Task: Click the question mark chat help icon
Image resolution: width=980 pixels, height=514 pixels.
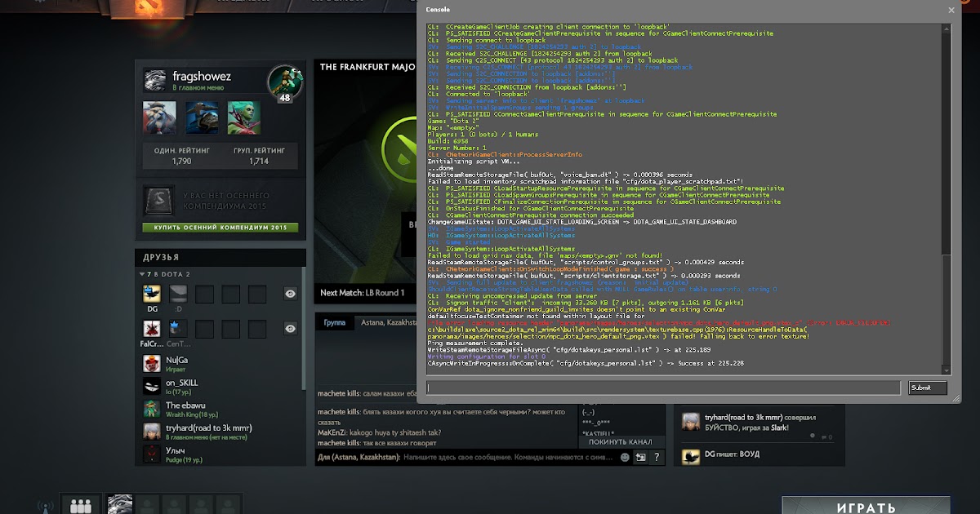Action: tap(657, 458)
